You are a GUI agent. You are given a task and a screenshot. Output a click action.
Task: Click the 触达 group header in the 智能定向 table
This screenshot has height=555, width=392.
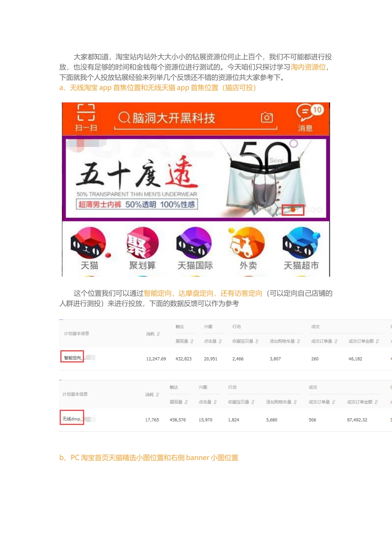[x=179, y=327]
